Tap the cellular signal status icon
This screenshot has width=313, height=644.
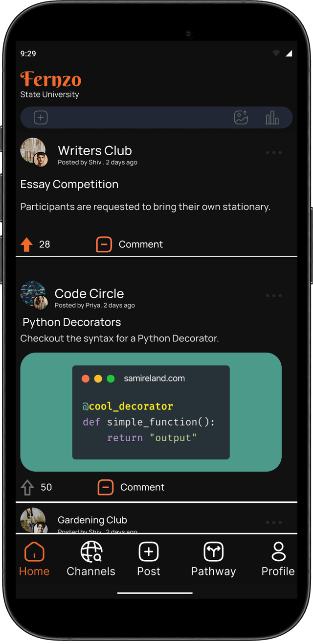pos(289,53)
